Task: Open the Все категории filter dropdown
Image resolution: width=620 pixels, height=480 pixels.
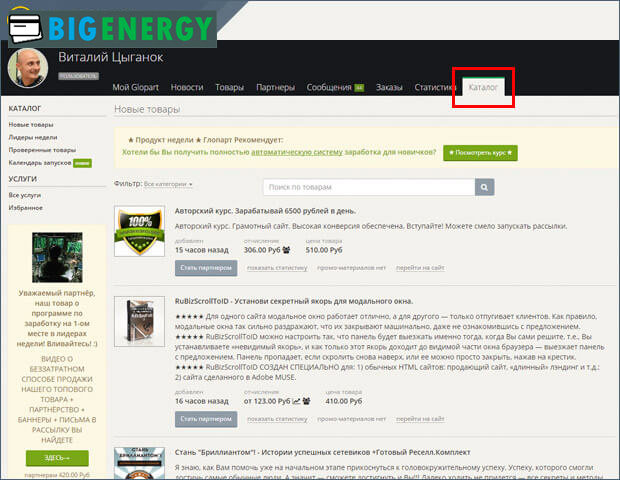Action: click(x=168, y=184)
